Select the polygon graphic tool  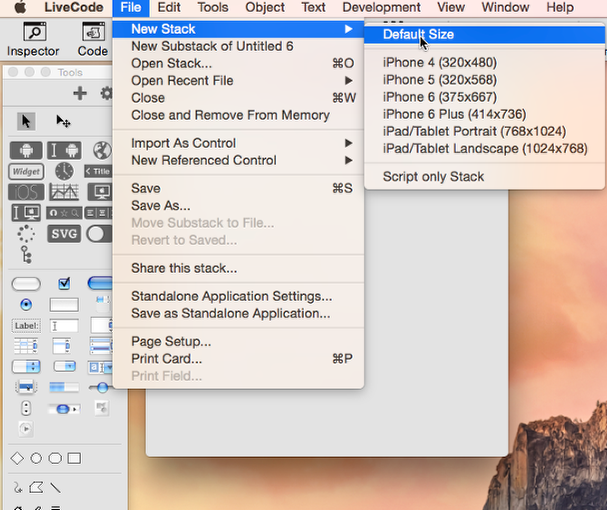pyautogui.click(x=36, y=488)
